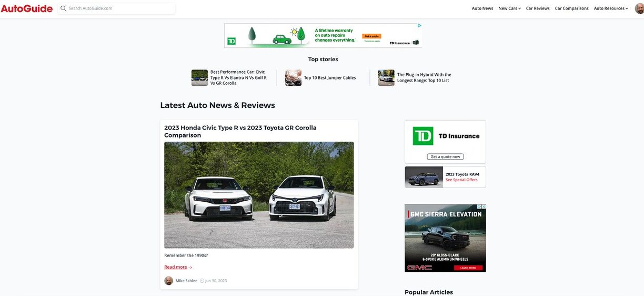644x296 pixels.
Task: Open Top 10 Best Jumper Cables thumbnail
Action: click(x=293, y=77)
